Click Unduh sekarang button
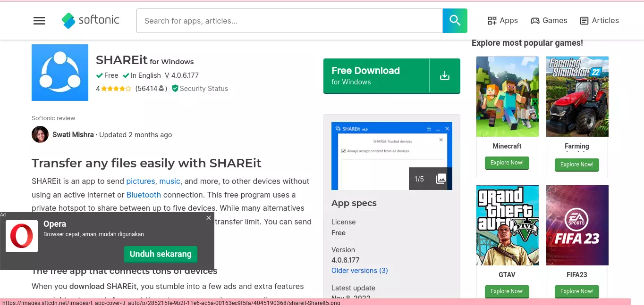Viewport: 644px width, 305px height. [x=161, y=254]
